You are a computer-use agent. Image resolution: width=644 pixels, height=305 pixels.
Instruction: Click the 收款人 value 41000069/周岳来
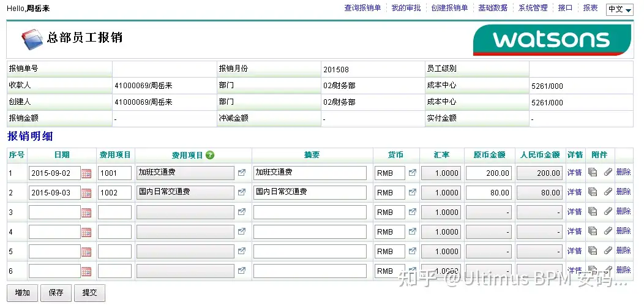pos(143,86)
